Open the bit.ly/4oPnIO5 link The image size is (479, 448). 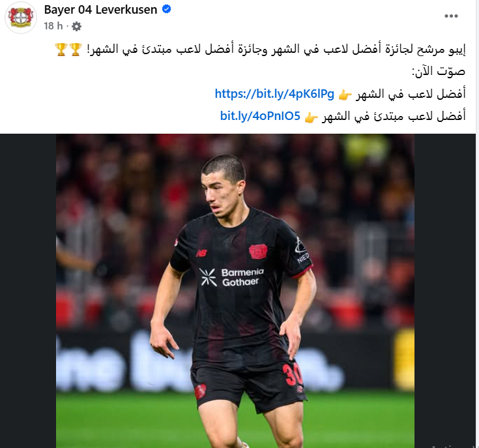point(260,116)
